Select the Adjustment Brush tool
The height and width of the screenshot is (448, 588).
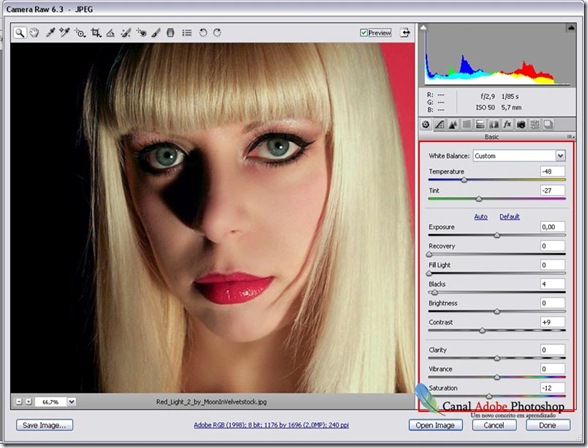click(156, 33)
